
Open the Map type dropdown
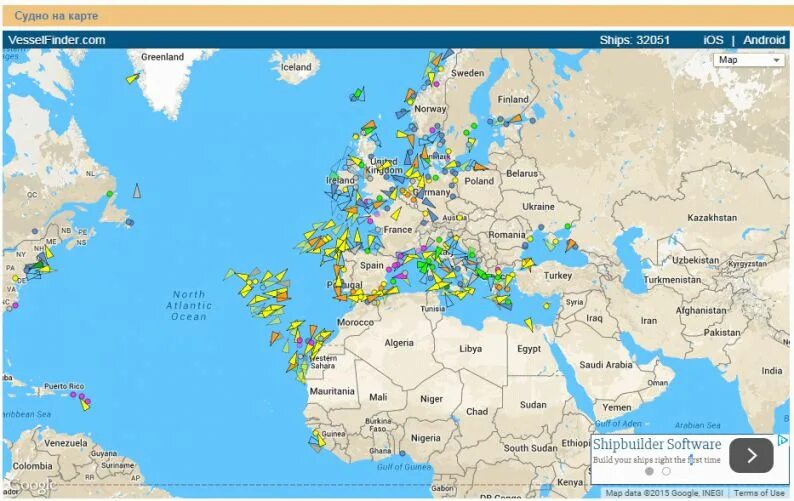(748, 60)
